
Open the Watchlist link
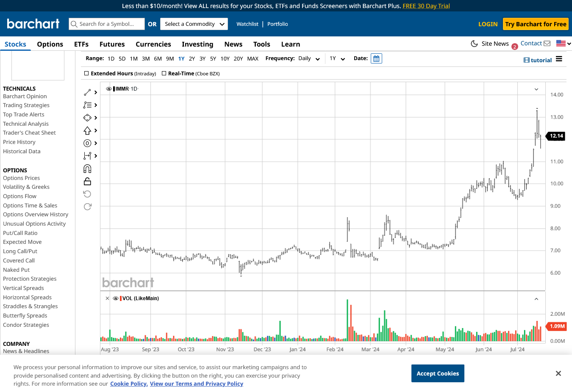(247, 24)
